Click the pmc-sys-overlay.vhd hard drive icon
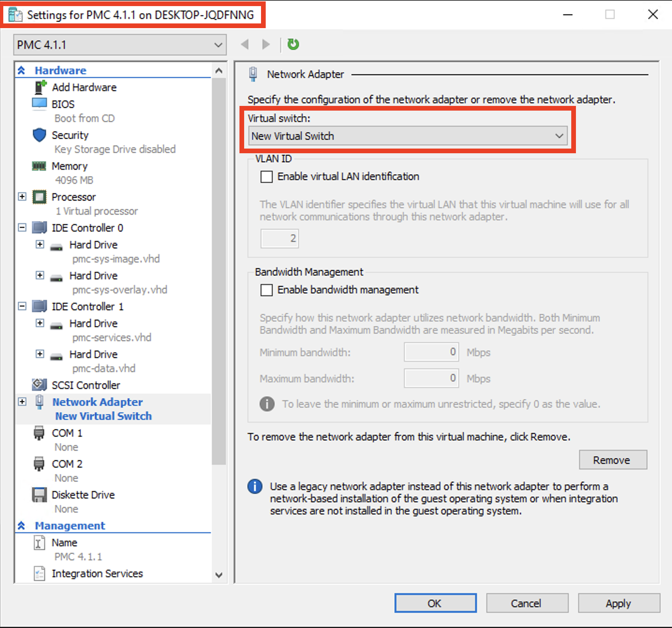This screenshot has height=628, width=672. [56, 277]
